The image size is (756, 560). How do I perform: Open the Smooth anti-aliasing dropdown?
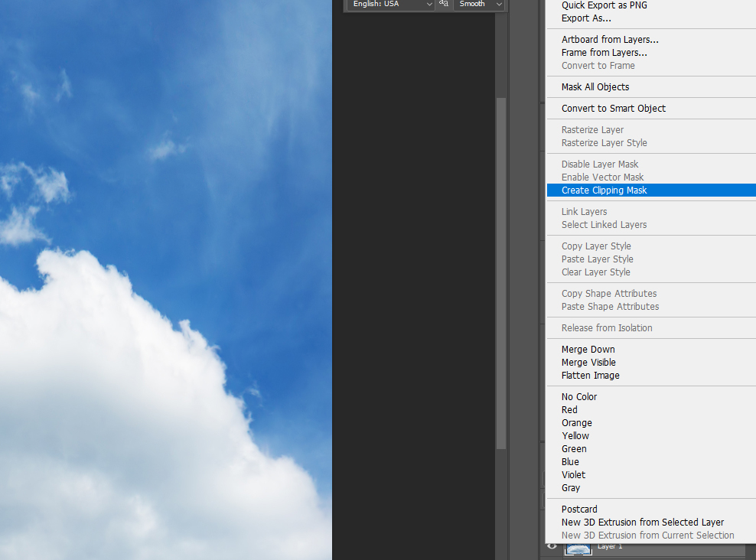(479, 5)
